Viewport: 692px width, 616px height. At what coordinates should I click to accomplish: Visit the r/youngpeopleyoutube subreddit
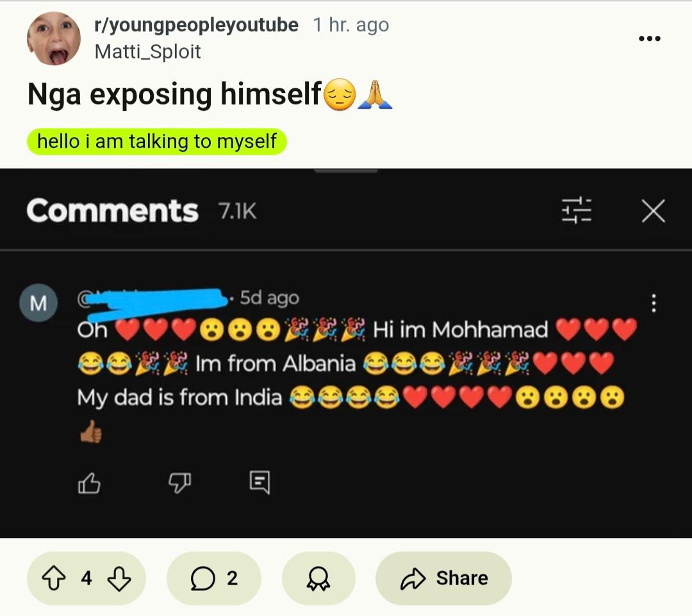point(197,25)
